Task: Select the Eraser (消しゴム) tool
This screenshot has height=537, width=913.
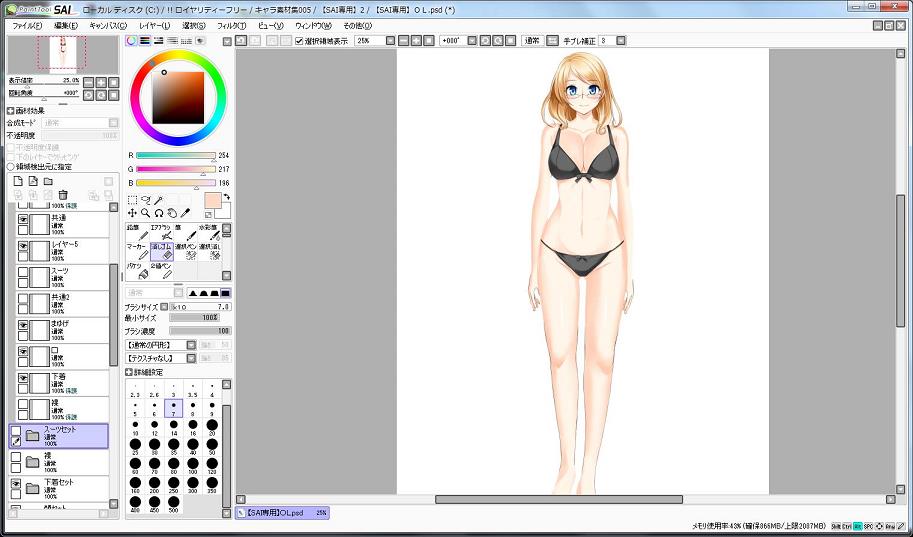Action: (x=162, y=250)
